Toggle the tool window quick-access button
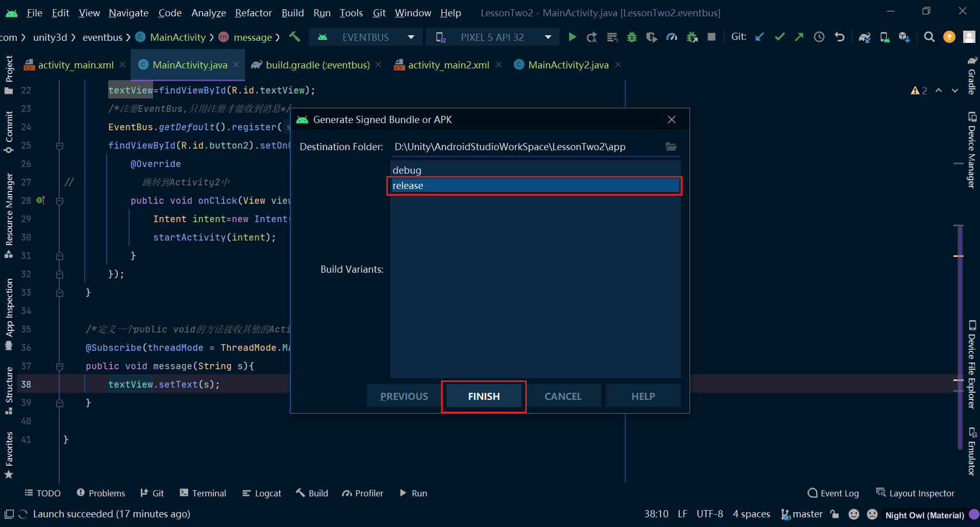980x527 pixels. [x=9, y=514]
